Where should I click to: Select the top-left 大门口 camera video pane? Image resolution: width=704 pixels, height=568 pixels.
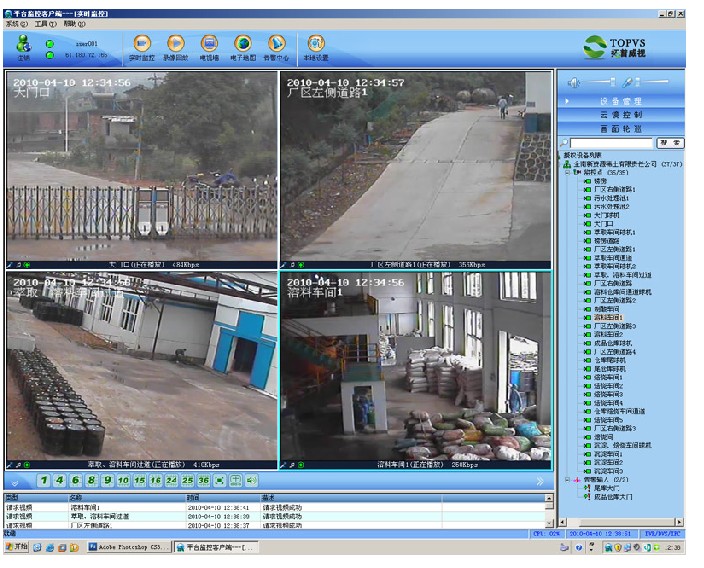(x=141, y=166)
